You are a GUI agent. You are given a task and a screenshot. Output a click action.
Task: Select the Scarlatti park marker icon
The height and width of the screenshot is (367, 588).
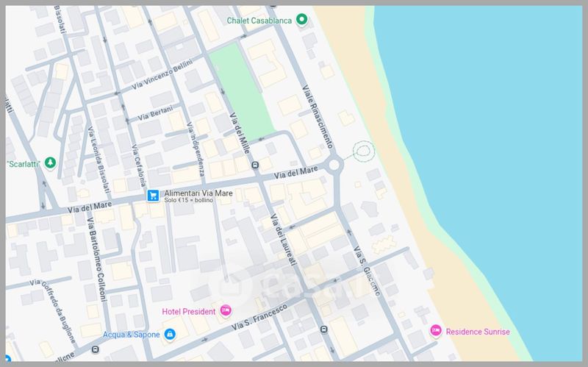point(50,162)
